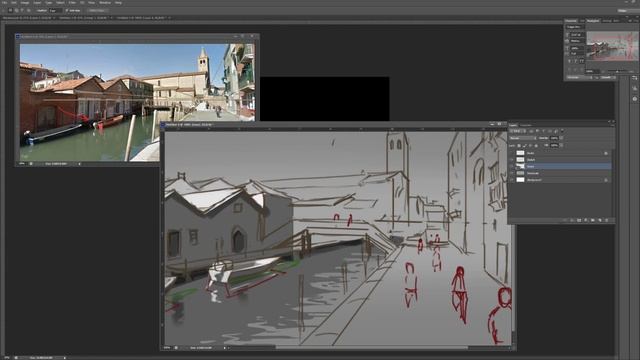Switch to the Character panel tab

click(x=571, y=21)
